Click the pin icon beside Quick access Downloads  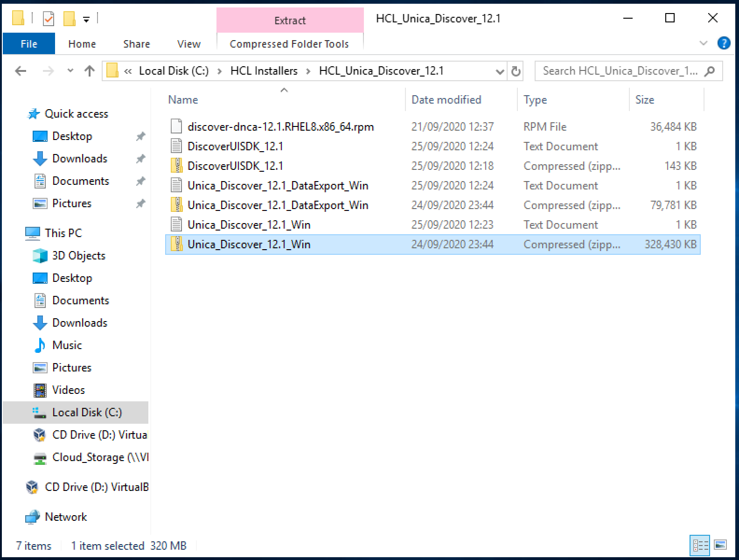tap(140, 159)
